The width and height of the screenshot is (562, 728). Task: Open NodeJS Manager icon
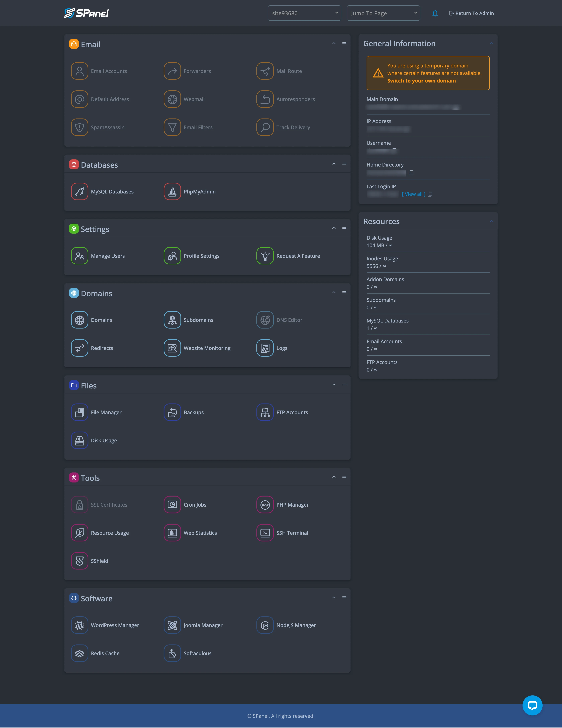tap(265, 625)
